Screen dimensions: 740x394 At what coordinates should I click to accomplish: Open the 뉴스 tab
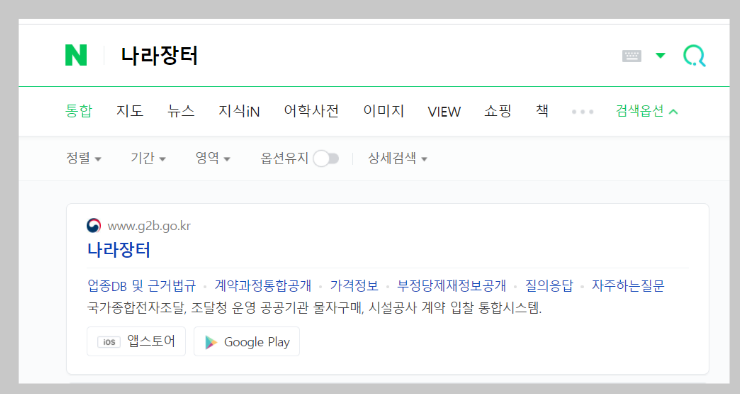pos(181,111)
